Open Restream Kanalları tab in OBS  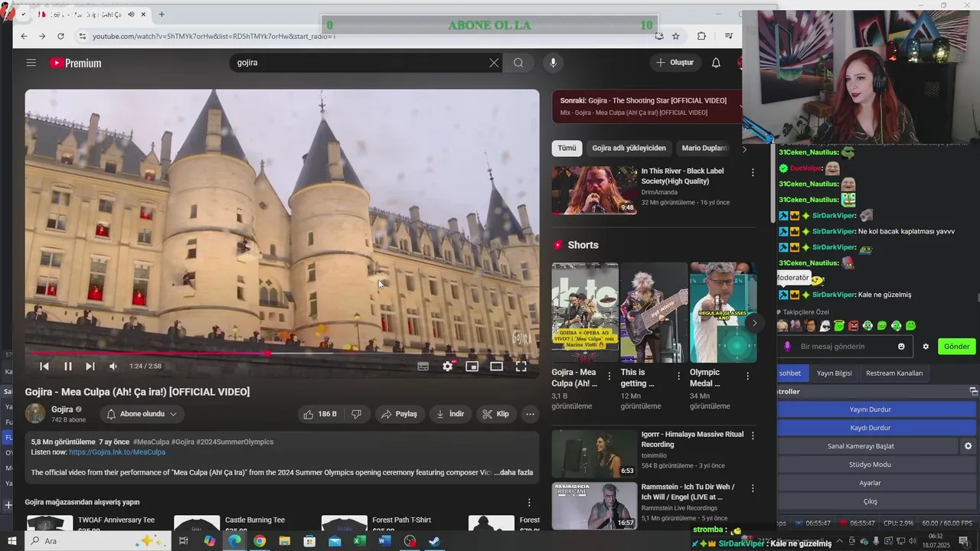(894, 373)
